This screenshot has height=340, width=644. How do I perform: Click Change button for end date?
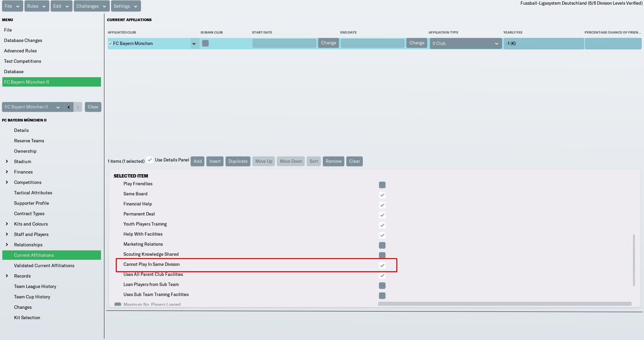[x=417, y=43]
